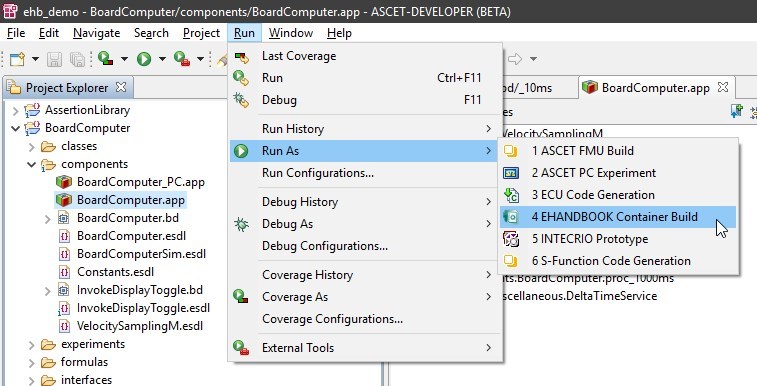Open the File menu
757x386 pixels.
click(16, 33)
